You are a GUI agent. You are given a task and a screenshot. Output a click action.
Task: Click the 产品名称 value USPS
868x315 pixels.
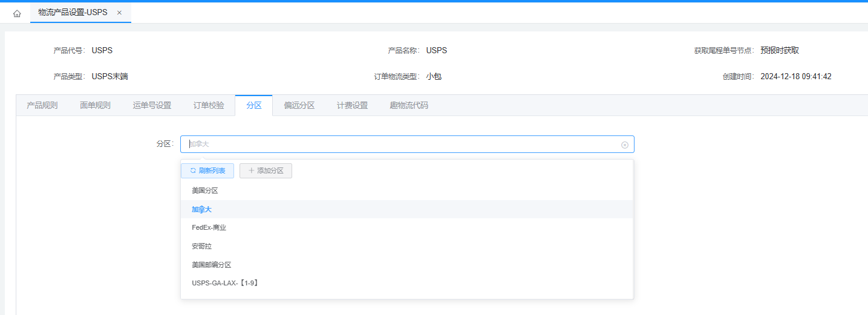[437, 51]
